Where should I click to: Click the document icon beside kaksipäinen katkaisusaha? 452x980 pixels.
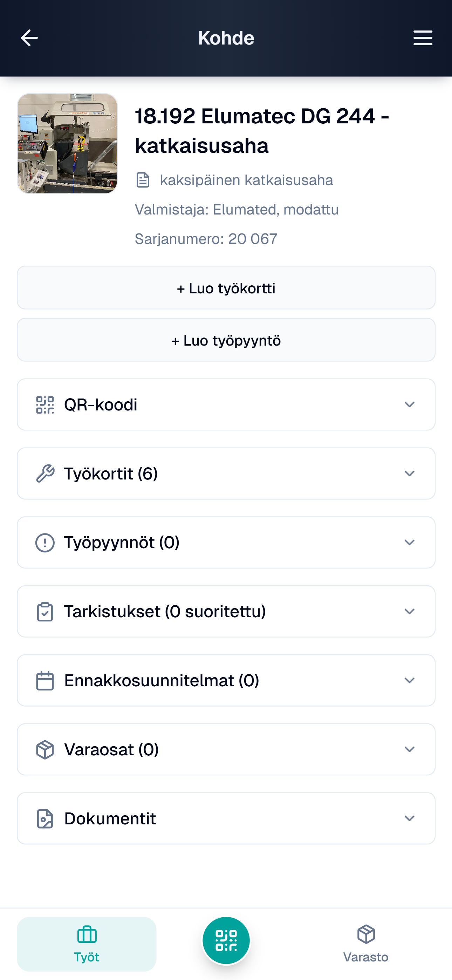[x=143, y=180]
